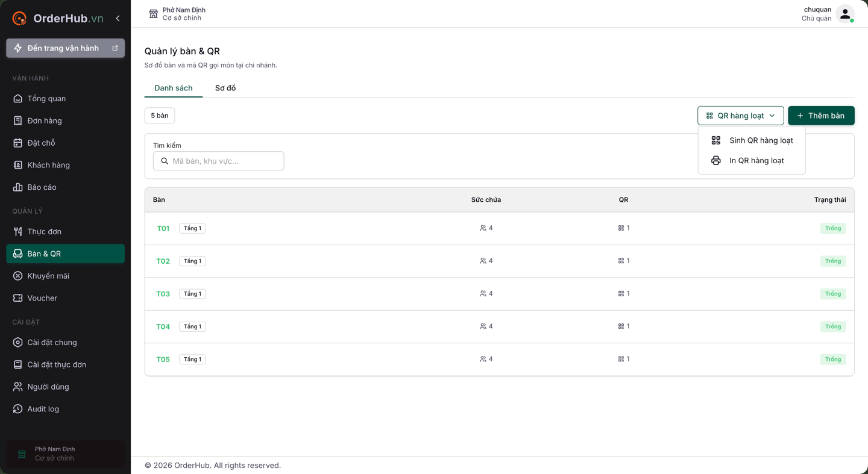Click the Phở Nam Định branch name in the header
Screen dimensions: 868x474
[184, 10]
